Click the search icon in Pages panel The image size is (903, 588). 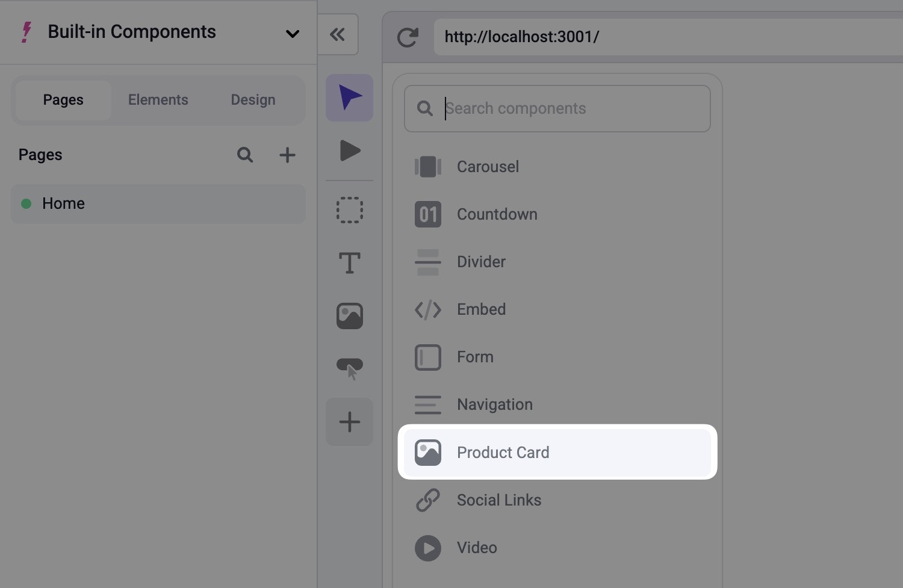(245, 155)
